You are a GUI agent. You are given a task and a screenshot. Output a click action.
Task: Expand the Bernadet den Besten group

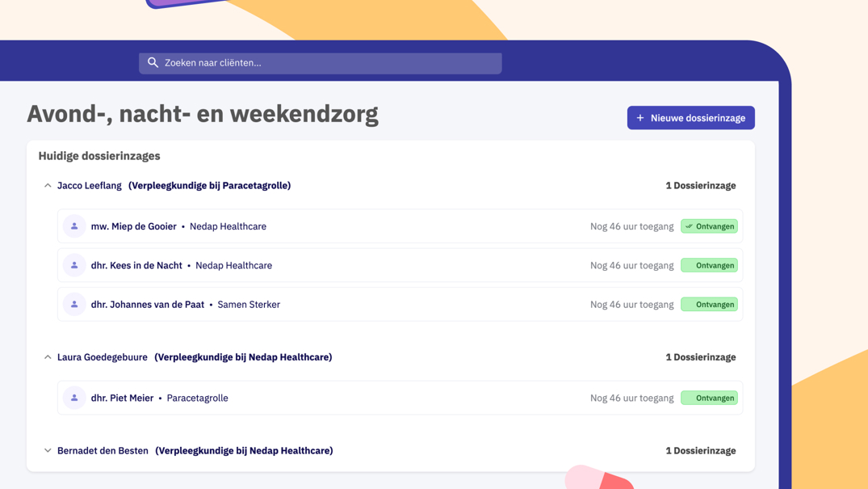(x=48, y=451)
